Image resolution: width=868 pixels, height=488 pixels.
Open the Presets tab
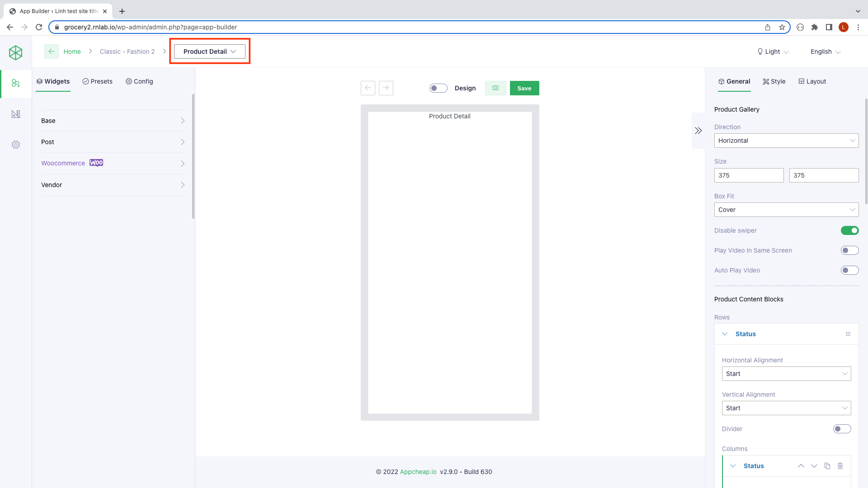[x=98, y=81]
